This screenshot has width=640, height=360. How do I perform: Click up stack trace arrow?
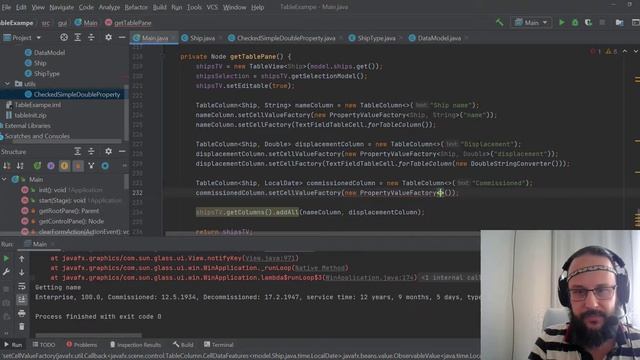pos(22,258)
